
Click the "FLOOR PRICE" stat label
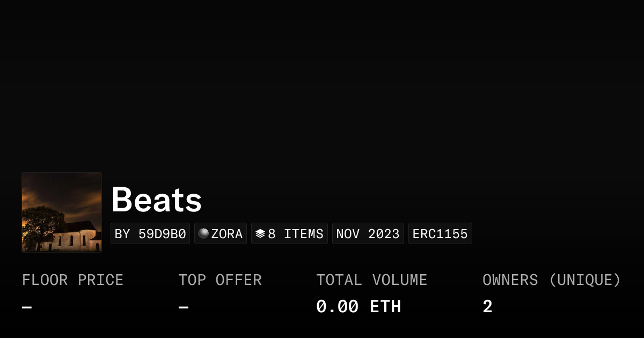click(x=73, y=280)
